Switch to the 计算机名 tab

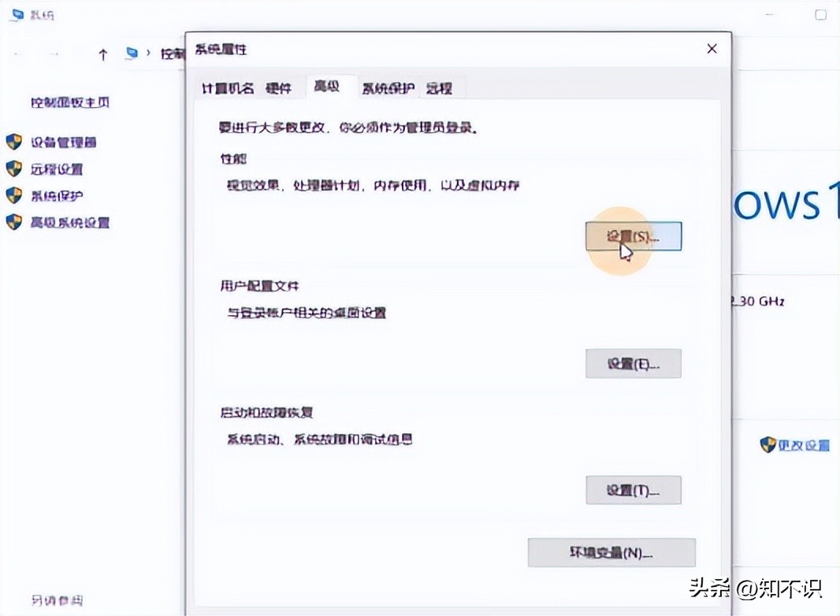226,87
